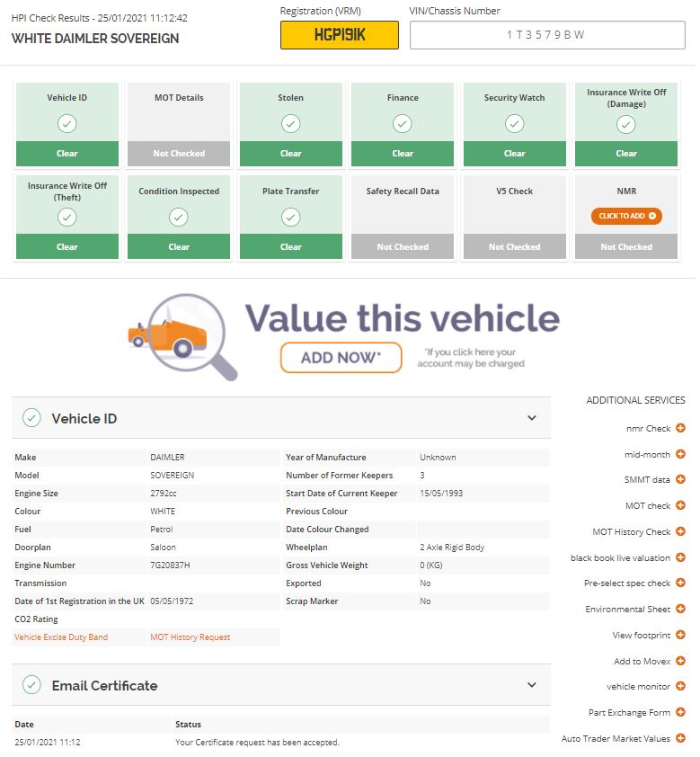Image resolution: width=700 pixels, height=757 pixels.
Task: Click the VIN/Chassis Number field
Action: (x=547, y=35)
